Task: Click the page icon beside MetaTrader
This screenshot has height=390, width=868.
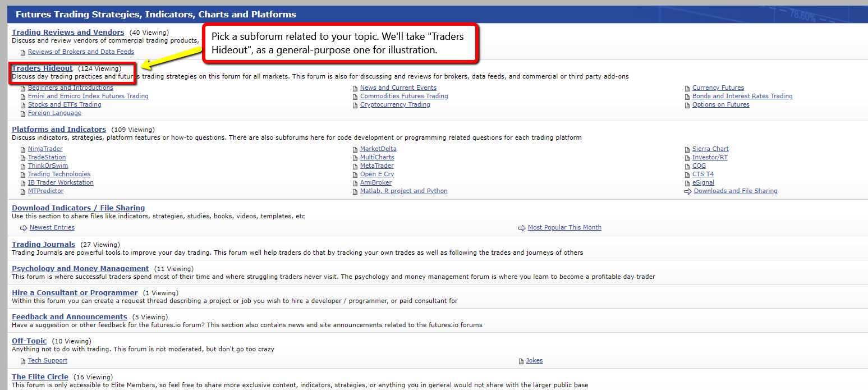Action: click(355, 166)
